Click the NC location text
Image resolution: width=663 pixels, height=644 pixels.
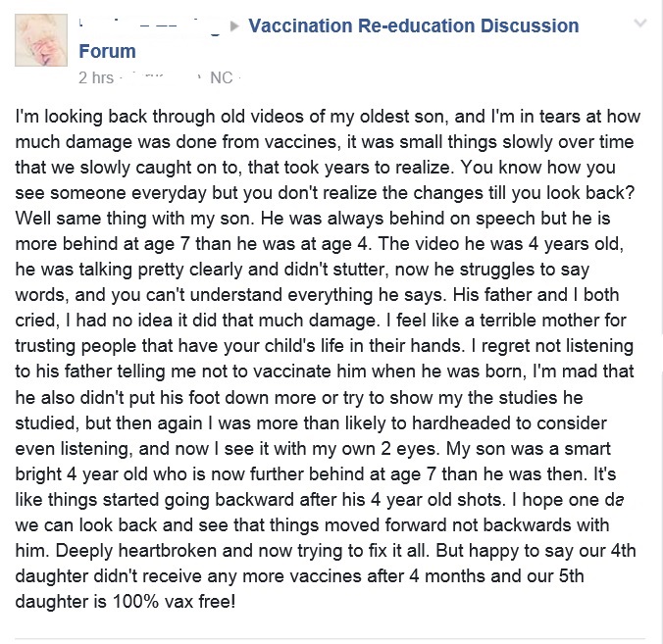point(222,77)
